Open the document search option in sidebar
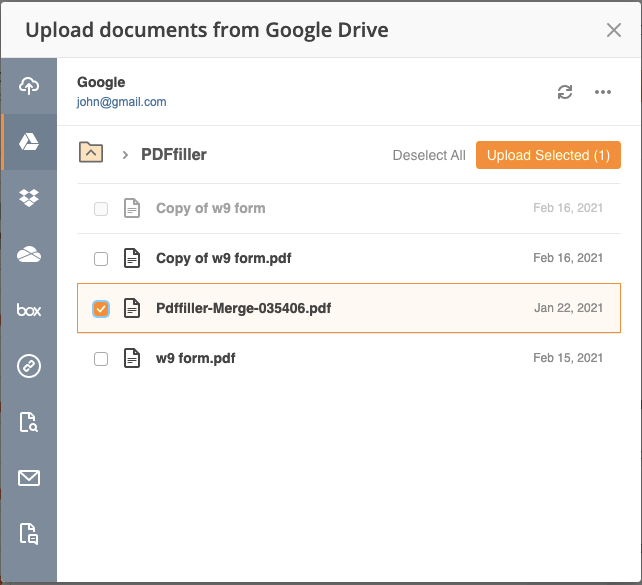Image resolution: width=642 pixels, height=585 pixels. (x=29, y=422)
